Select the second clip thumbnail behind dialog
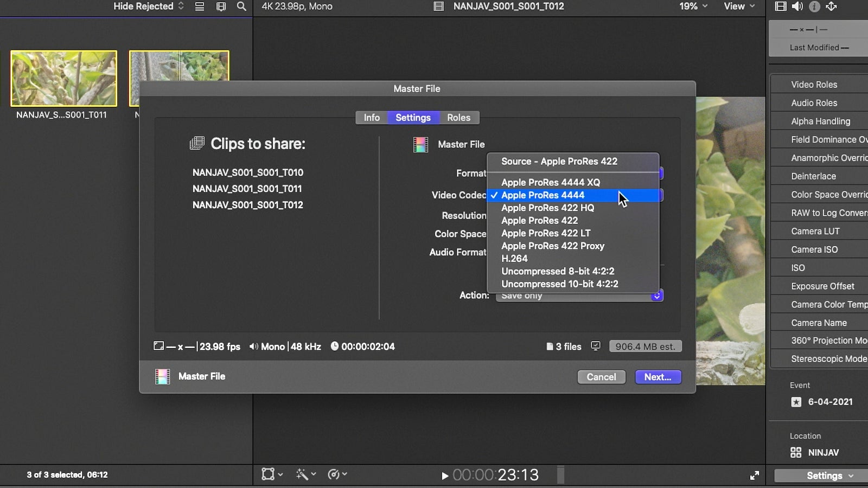This screenshot has width=868, height=488. coord(179,66)
